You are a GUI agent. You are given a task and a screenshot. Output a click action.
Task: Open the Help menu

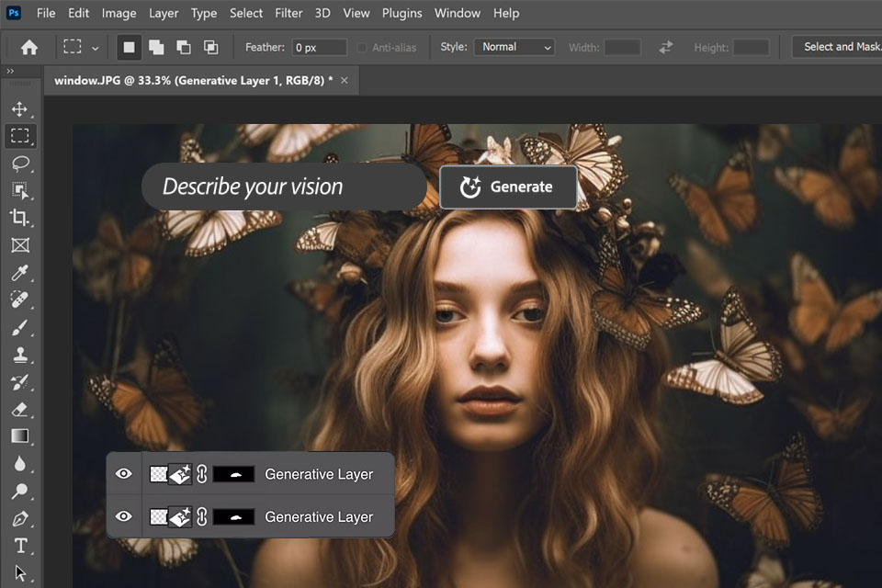coord(506,13)
